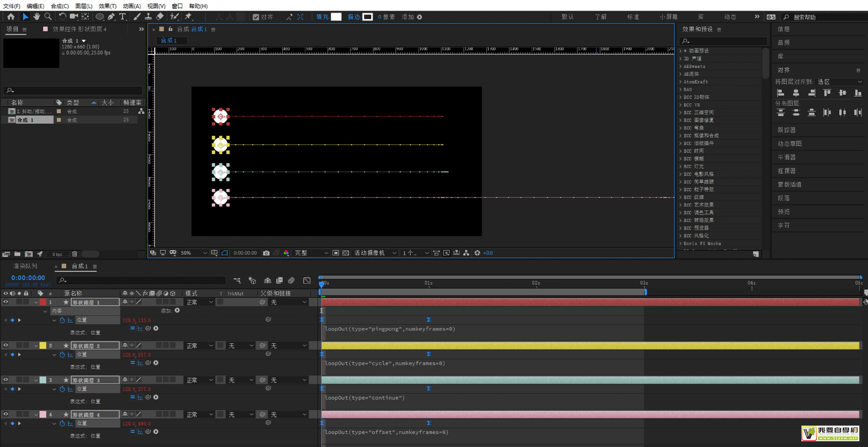Image resolution: width=868 pixels, height=447 pixels.
Task: Toggle the 对齐 snapping checkbox
Action: click(256, 17)
